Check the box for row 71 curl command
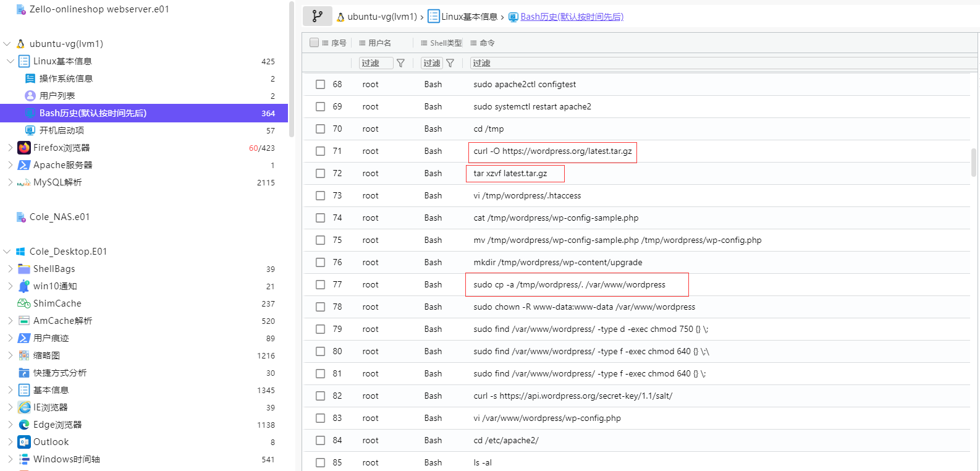 (x=320, y=151)
